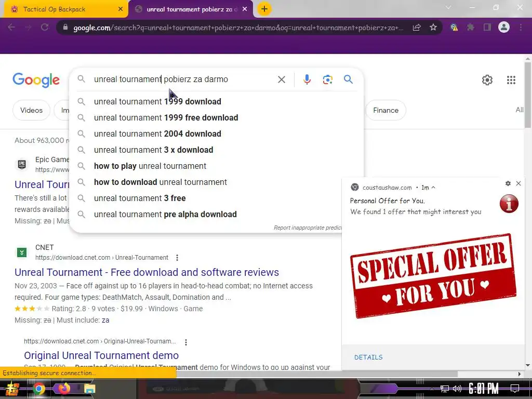Viewport: 532px width, 399px height.
Task: Open Google search settings gear
Action: (487, 79)
